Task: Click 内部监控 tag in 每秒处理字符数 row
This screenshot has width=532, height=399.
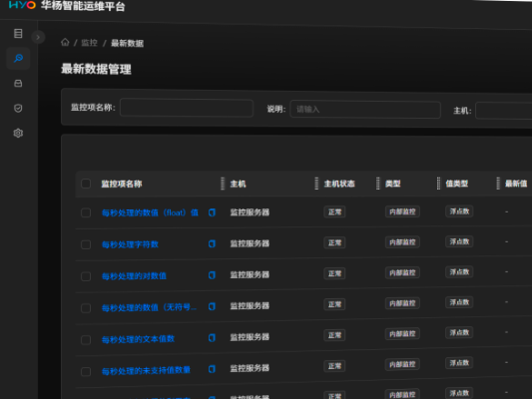Action: click(402, 242)
